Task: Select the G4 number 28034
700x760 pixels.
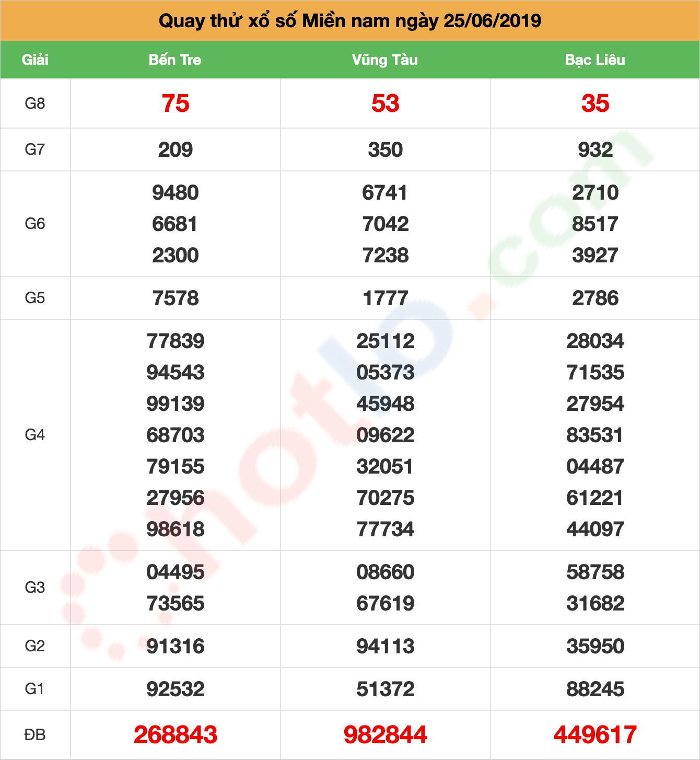Action: (596, 341)
